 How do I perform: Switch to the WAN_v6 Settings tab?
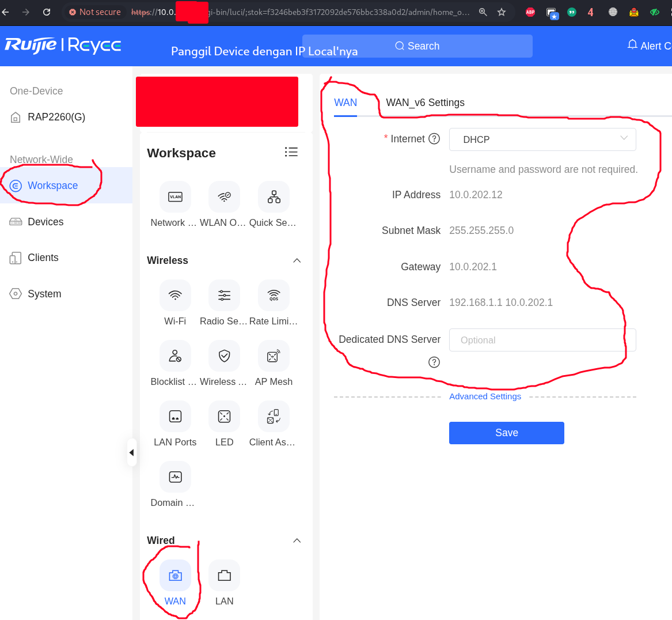[425, 103]
